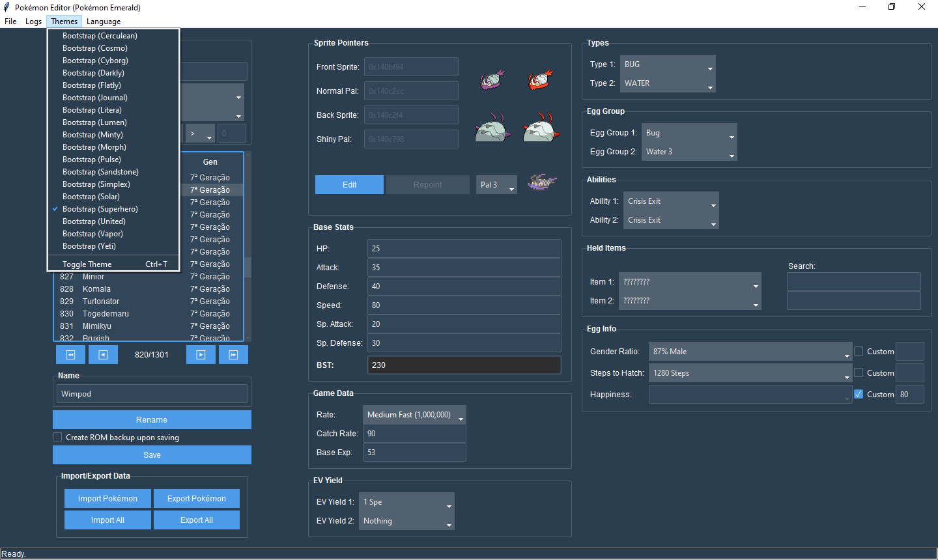The width and height of the screenshot is (938, 560).
Task: Click into the HP base stat field
Action: coord(464,249)
